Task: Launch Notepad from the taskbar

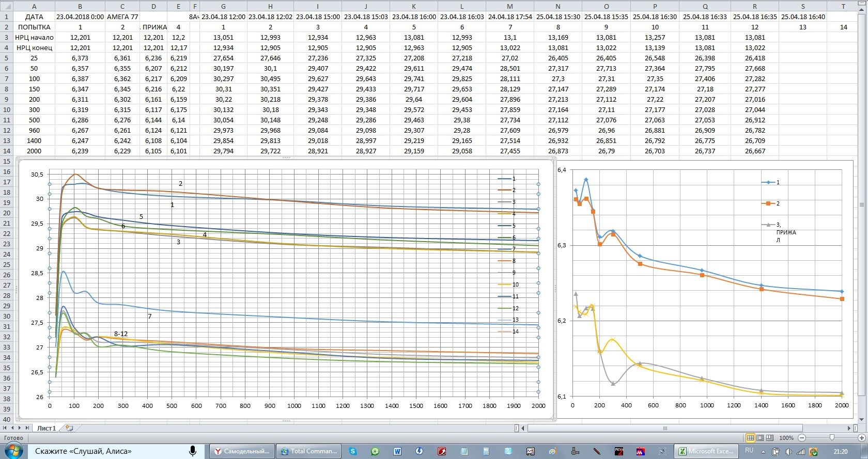Action: [x=464, y=451]
